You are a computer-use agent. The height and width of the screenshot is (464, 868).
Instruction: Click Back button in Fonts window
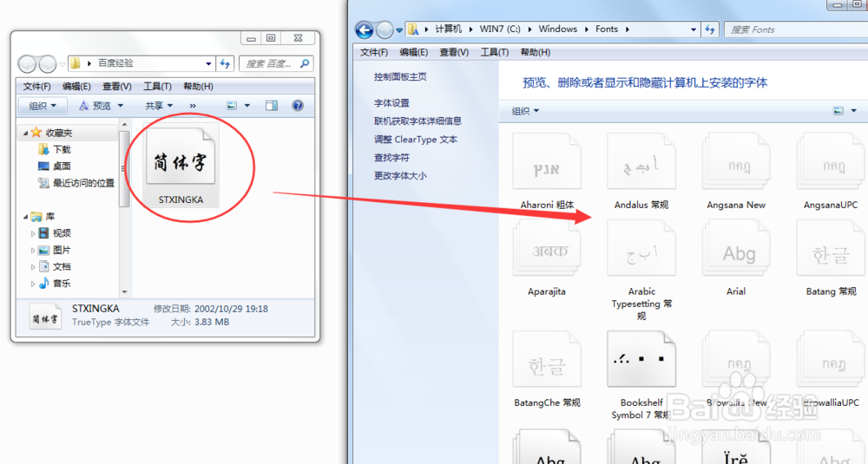coord(365,29)
